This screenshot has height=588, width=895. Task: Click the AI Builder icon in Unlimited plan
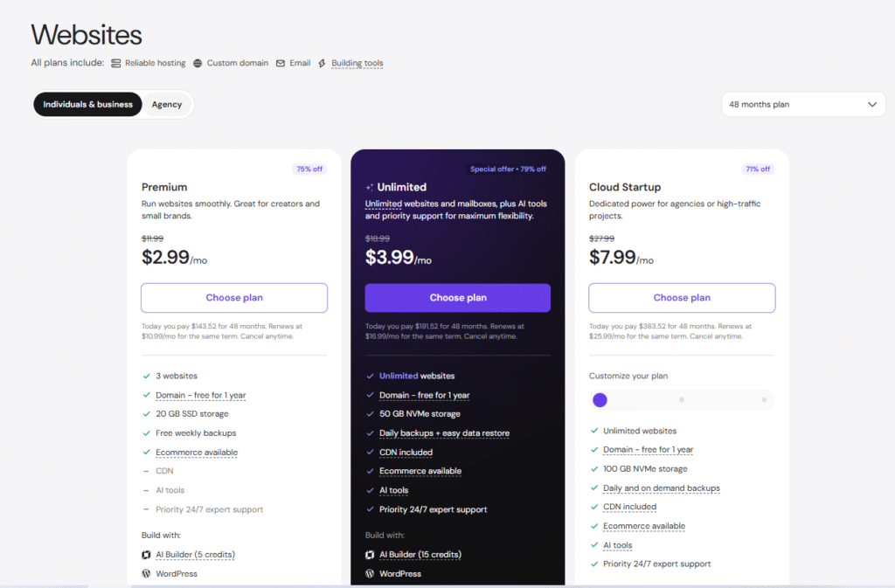(x=370, y=554)
